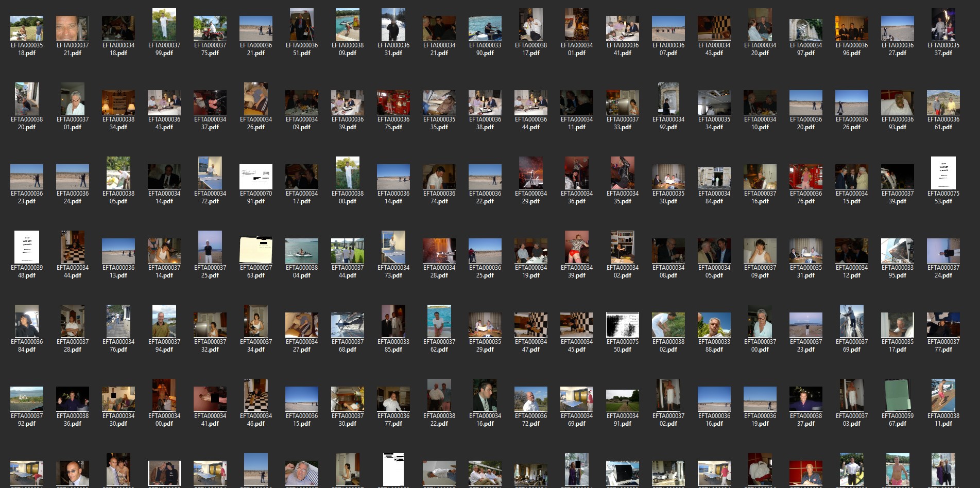Image resolution: width=980 pixels, height=488 pixels.
Task: Click the EFTA00003701.pdf file name
Action: point(73,123)
